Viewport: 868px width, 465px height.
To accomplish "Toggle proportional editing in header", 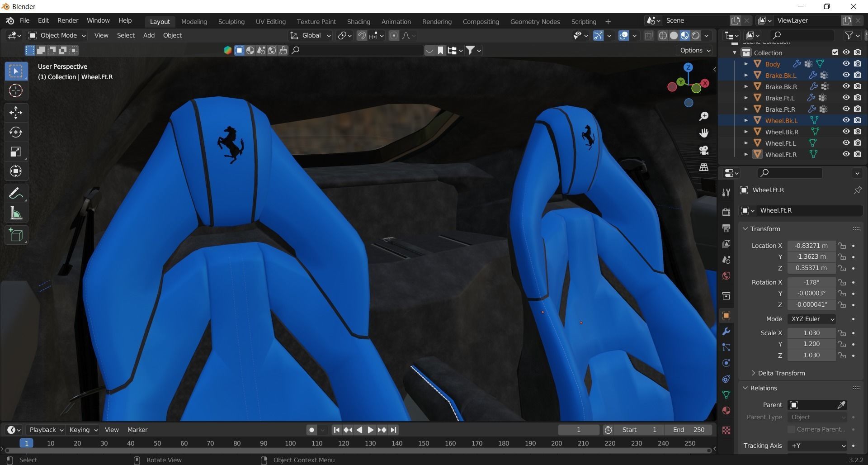I will coord(394,36).
